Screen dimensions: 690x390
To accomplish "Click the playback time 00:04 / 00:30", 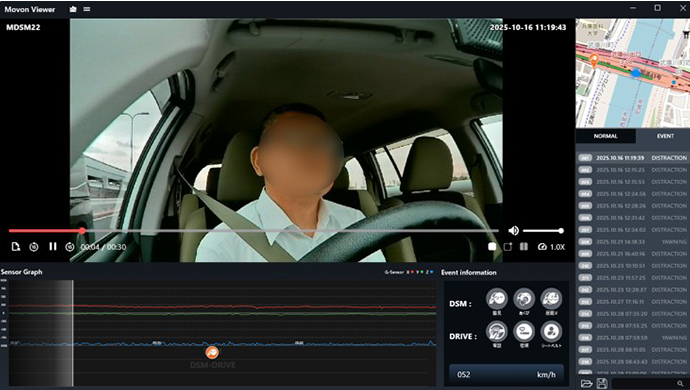I will (103, 247).
